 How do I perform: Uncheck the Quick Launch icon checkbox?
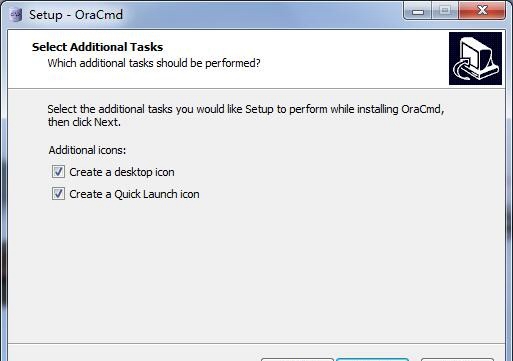click(58, 194)
